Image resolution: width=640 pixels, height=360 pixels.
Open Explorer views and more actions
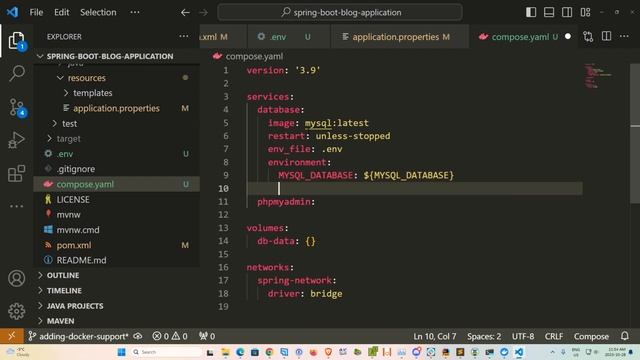coord(184,36)
